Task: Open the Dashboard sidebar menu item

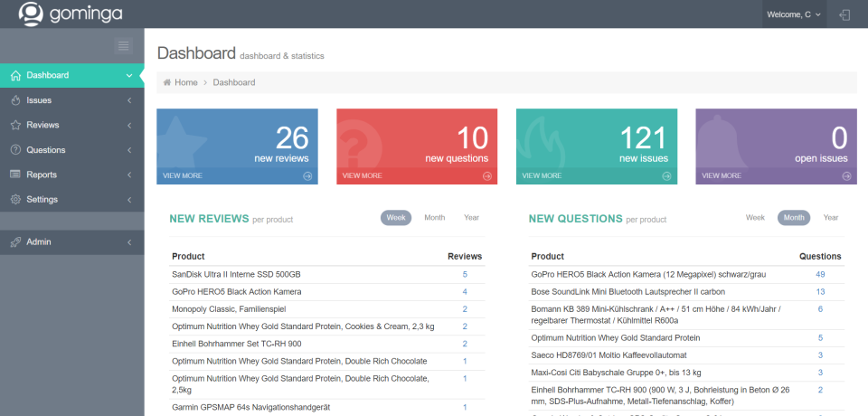Action: click(72, 75)
